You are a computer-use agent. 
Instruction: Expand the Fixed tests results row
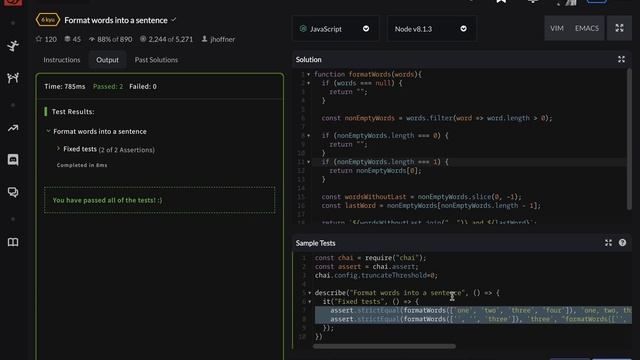(x=58, y=149)
